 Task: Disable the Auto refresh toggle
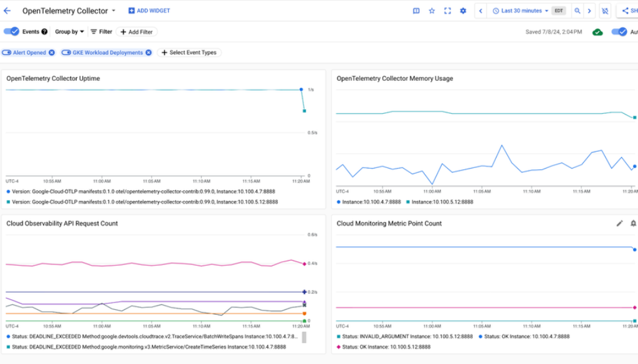pos(619,32)
